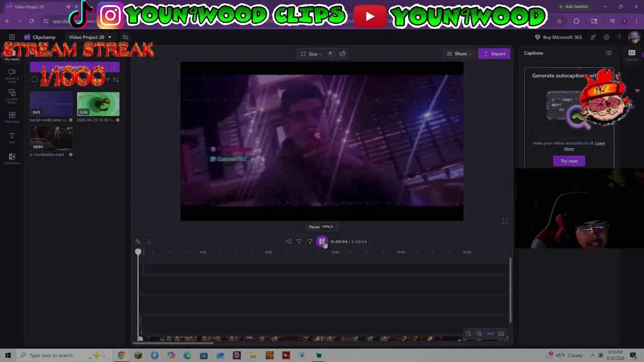The width and height of the screenshot is (644, 362).
Task: Open the Windows Start menu
Action: pos(8,355)
